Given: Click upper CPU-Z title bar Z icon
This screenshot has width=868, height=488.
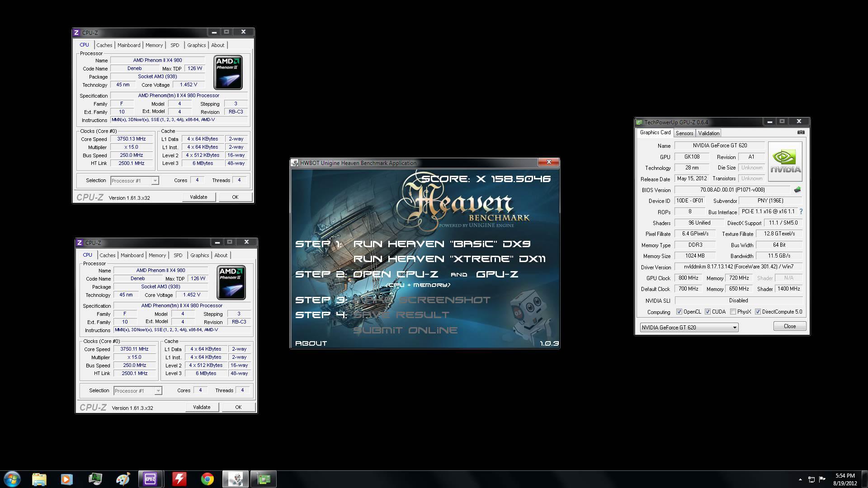Looking at the screenshot, I should pyautogui.click(x=76, y=33).
